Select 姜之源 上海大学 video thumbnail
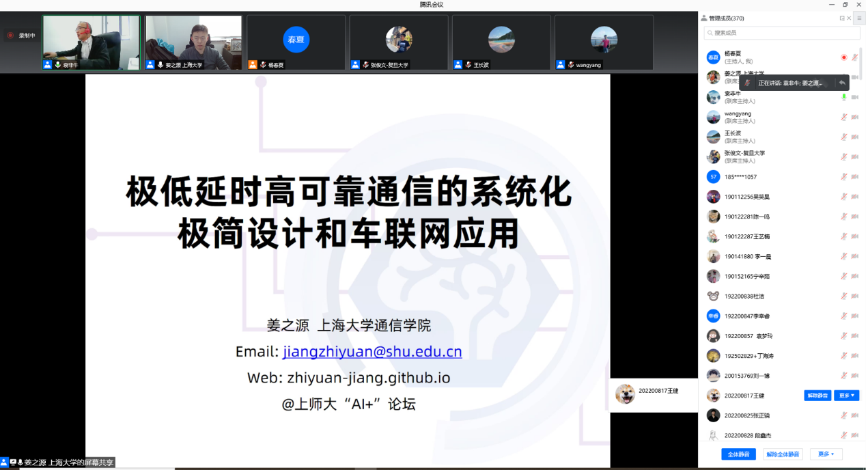The image size is (868, 470). pyautogui.click(x=193, y=42)
